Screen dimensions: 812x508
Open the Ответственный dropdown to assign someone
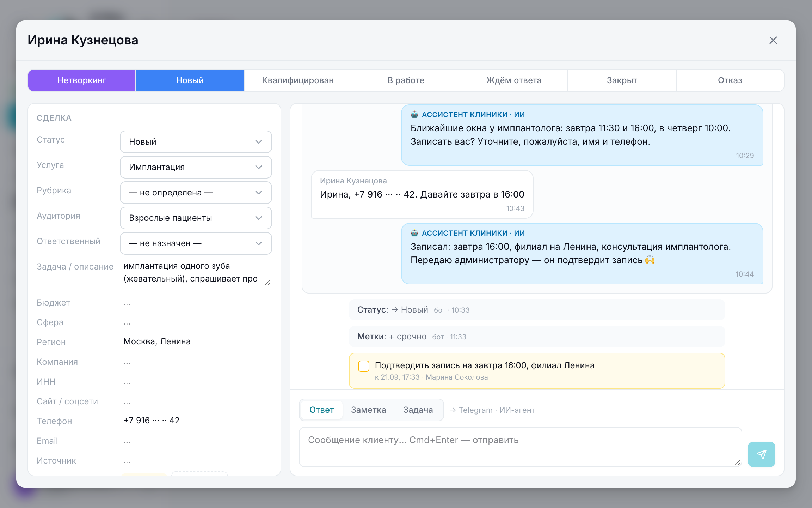point(196,243)
